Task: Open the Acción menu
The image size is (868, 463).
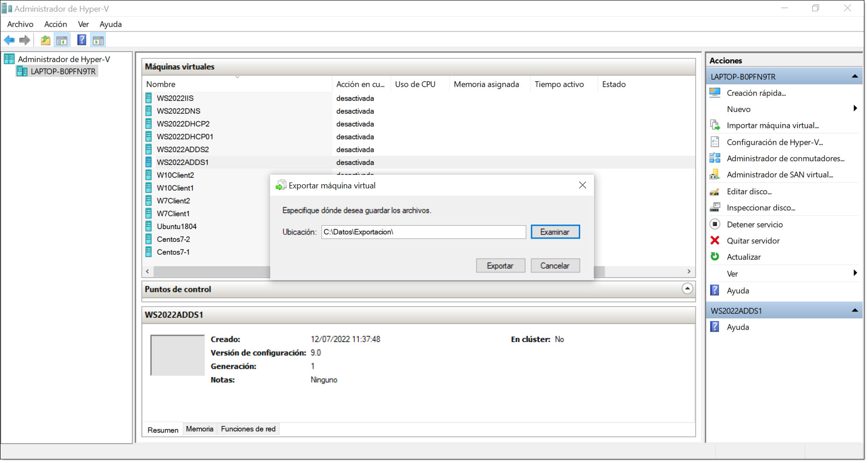Action: [x=55, y=24]
